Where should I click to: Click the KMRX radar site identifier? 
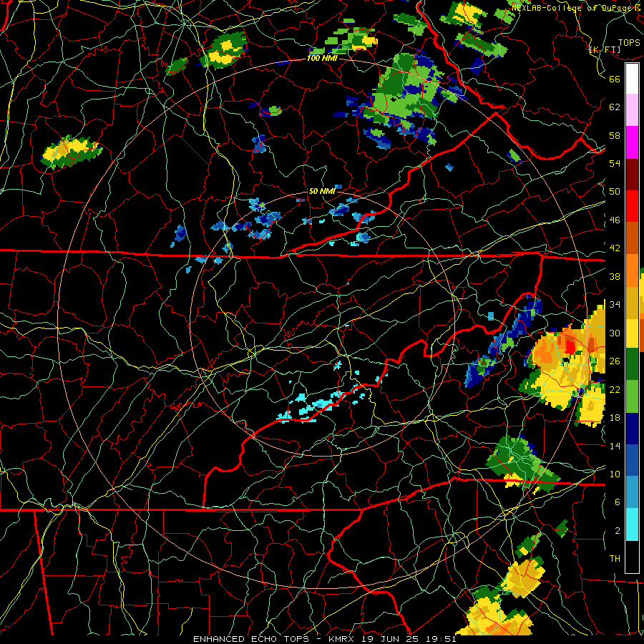(x=343, y=639)
